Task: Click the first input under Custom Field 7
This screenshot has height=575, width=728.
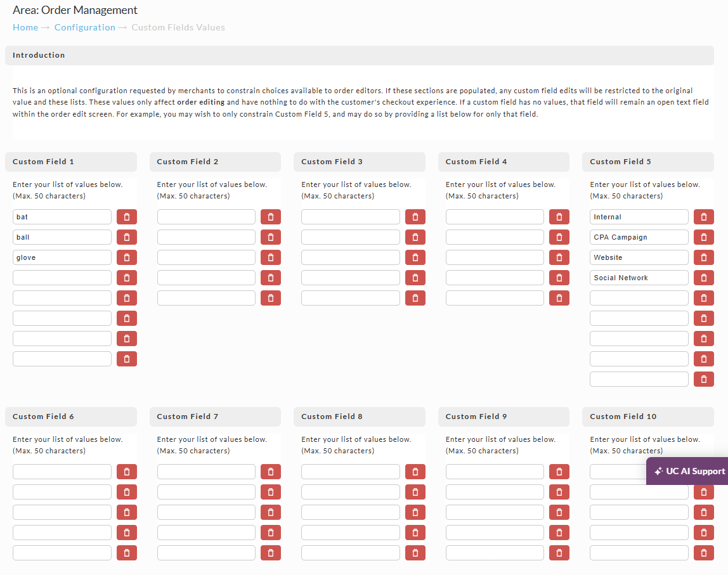Action: (x=206, y=472)
